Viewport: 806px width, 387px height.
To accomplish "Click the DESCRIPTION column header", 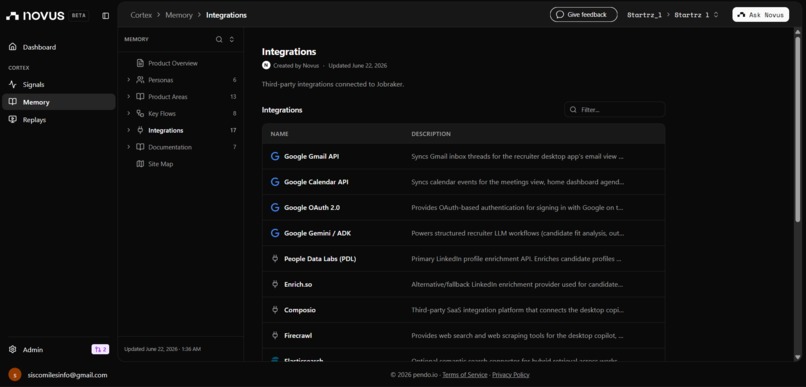I will point(431,134).
